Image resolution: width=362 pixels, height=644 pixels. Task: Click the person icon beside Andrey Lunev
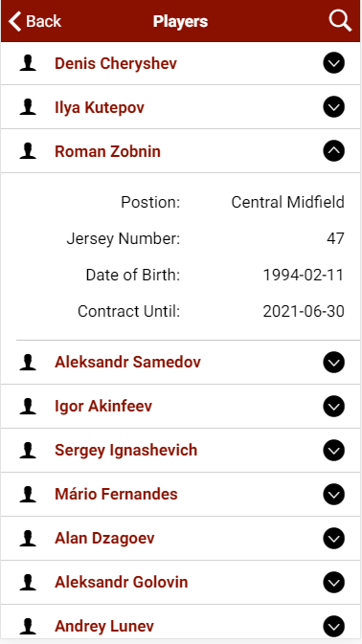tap(28, 626)
